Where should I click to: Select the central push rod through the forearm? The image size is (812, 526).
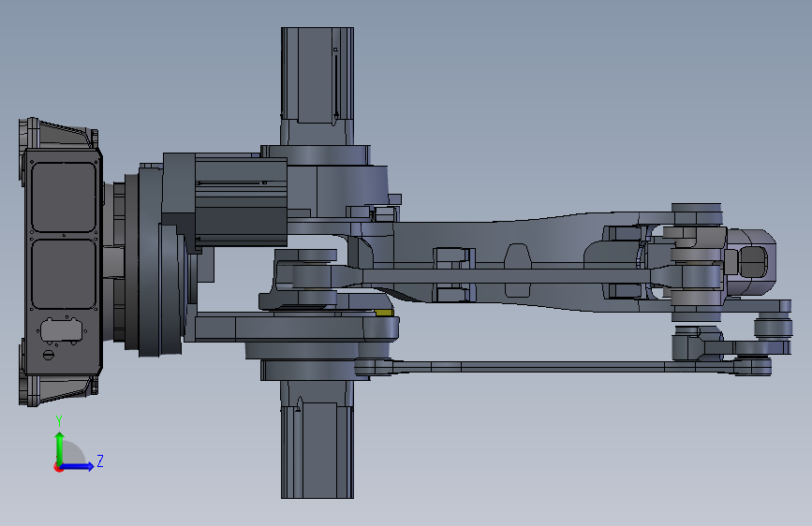(x=505, y=275)
